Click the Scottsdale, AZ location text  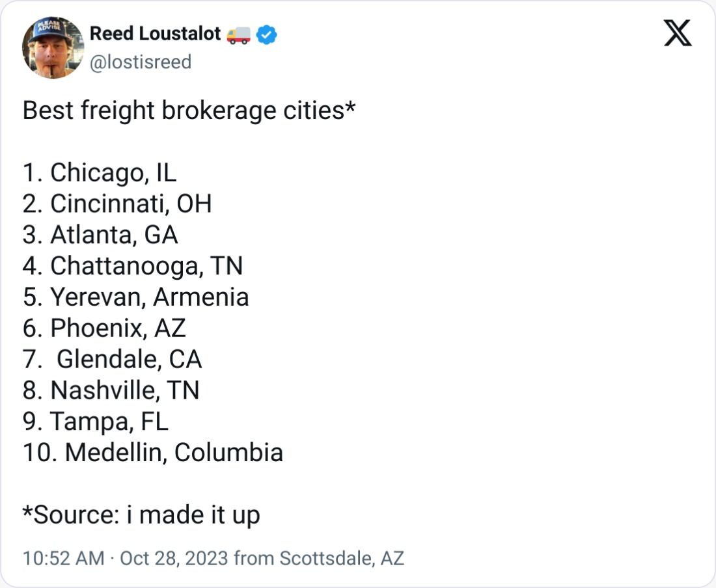point(342,558)
